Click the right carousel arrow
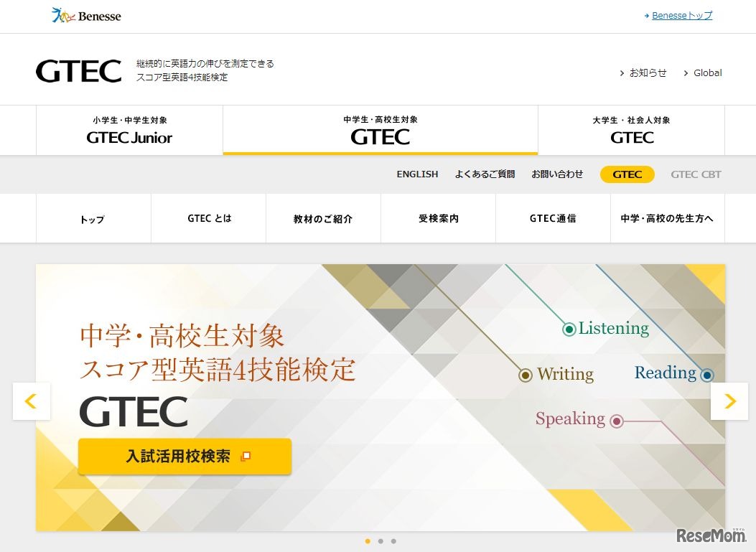The image size is (756, 552). point(729,401)
